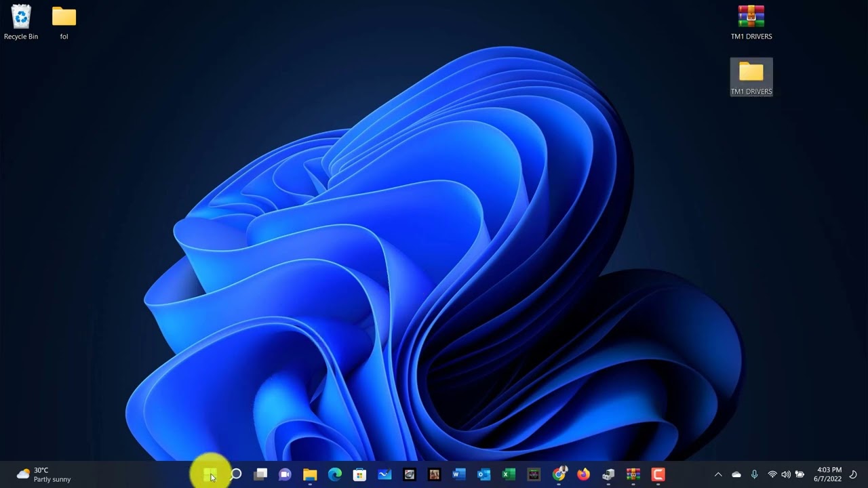Screen dimensions: 868x488
Task: Launch Outlook from the taskbar
Action: click(484, 474)
